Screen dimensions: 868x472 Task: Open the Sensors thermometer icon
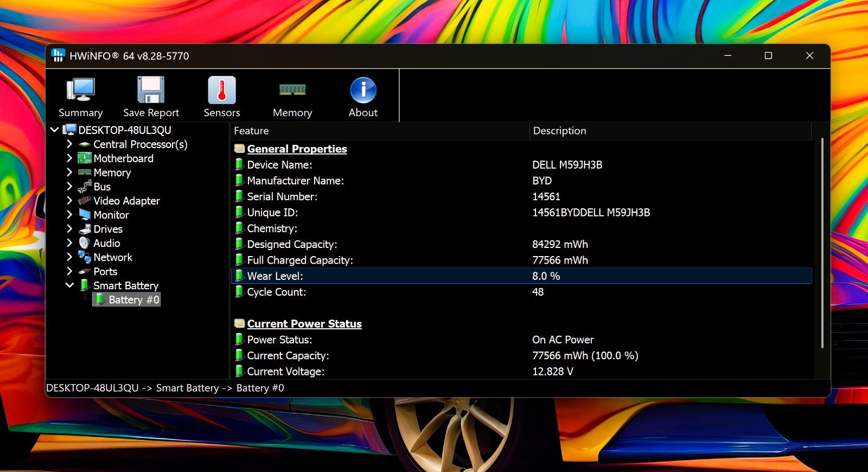coord(222,90)
